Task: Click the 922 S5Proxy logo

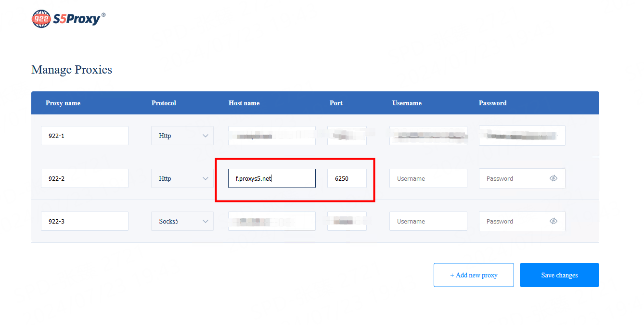Action: [x=68, y=19]
